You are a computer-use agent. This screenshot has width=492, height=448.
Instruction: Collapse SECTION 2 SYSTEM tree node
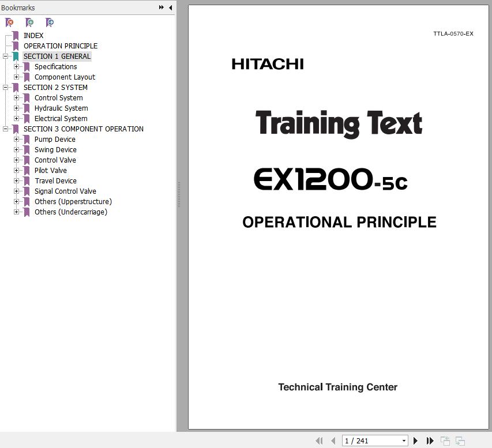pos(5,88)
